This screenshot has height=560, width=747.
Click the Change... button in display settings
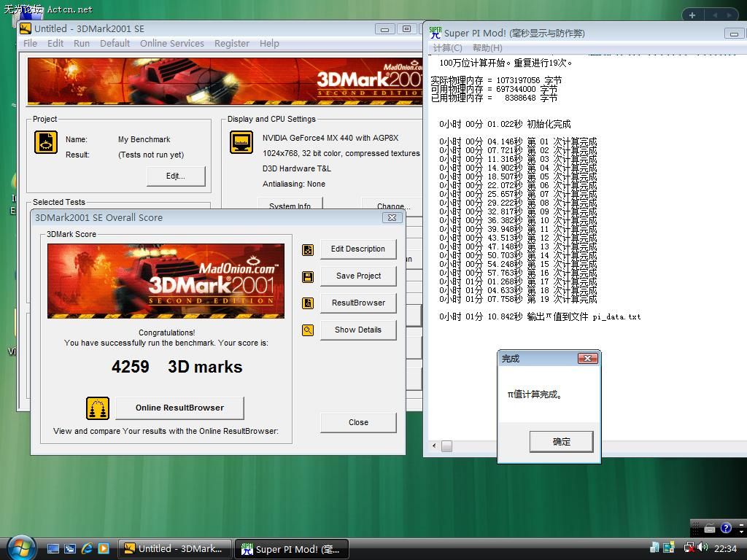click(392, 204)
